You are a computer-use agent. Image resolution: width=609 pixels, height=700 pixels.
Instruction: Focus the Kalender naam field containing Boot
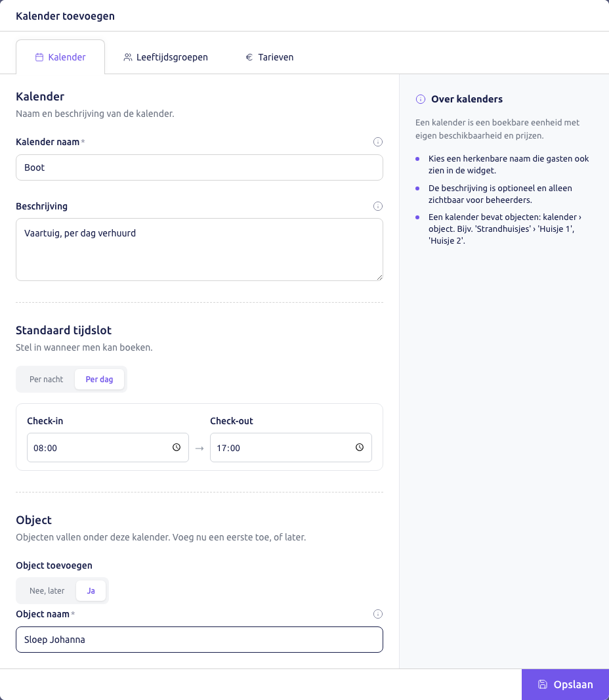[x=199, y=167]
